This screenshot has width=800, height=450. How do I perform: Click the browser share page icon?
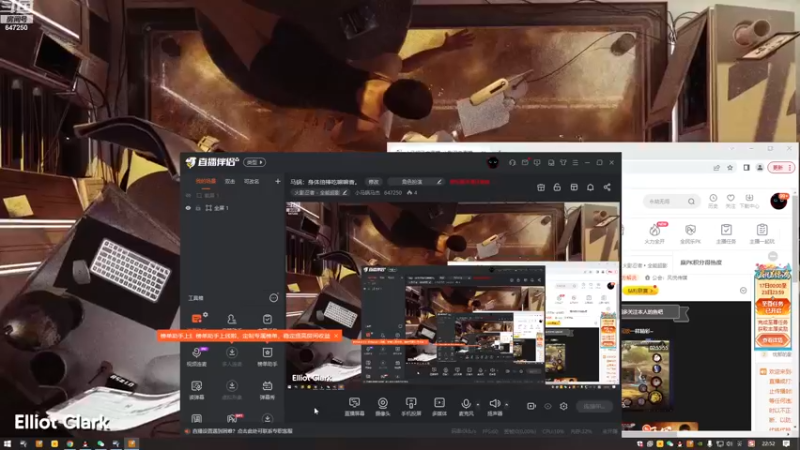[716, 168]
